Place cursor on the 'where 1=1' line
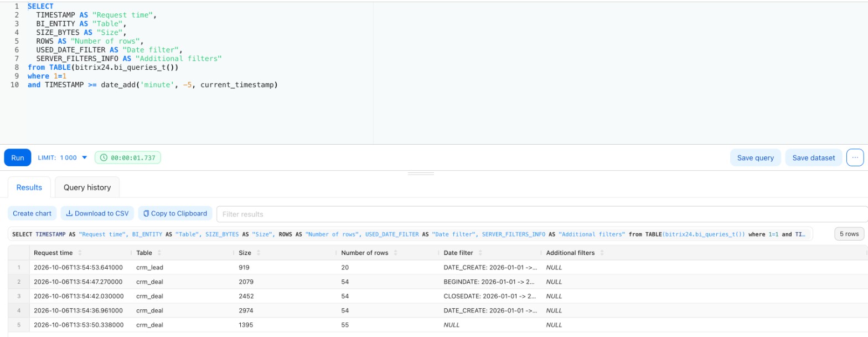This screenshot has width=868, height=337. coord(47,76)
